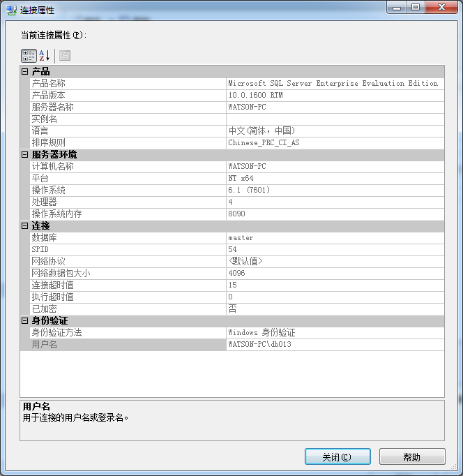Select the 排序规则 property label

[49, 142]
